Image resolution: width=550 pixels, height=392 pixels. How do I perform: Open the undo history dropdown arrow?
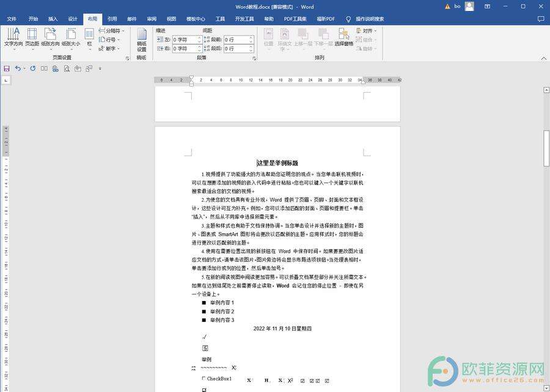24,68
